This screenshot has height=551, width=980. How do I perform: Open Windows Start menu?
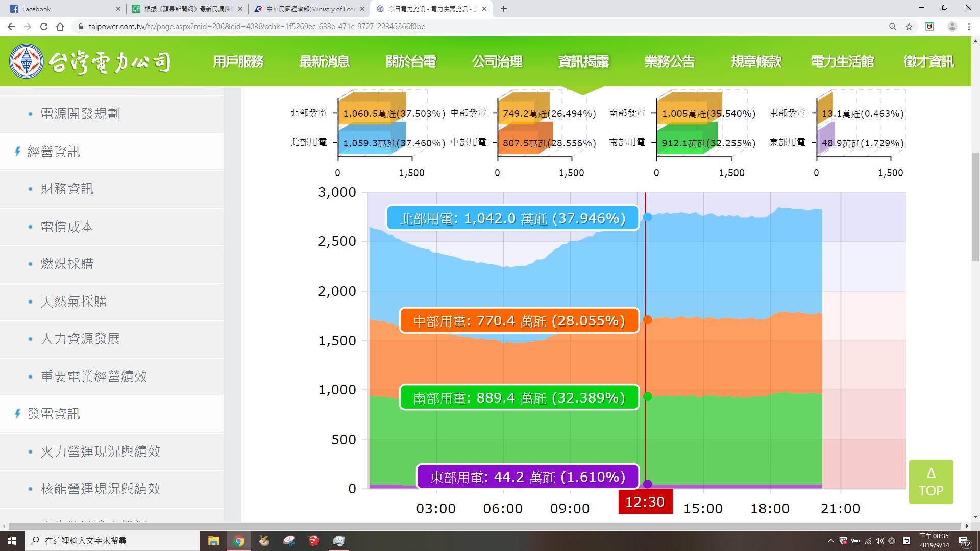tap(12, 541)
